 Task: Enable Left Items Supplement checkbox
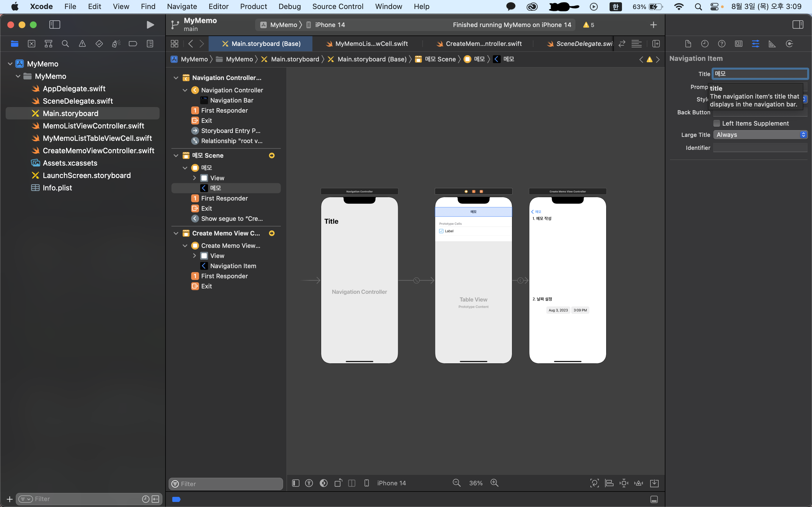point(717,123)
